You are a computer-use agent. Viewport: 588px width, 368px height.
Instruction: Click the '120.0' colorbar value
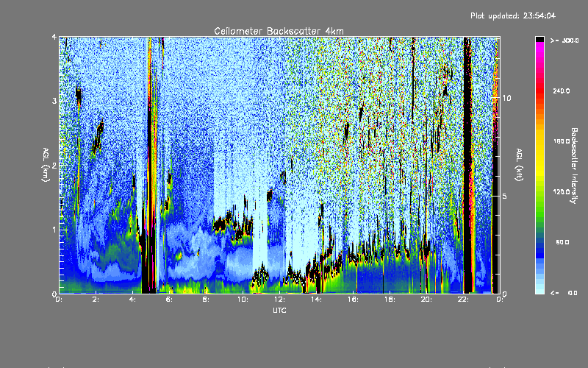pos(562,191)
